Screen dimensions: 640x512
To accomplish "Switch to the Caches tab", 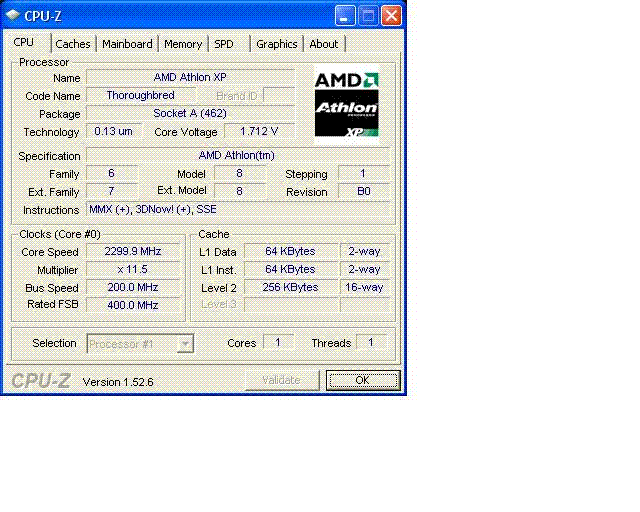I will pos(73,44).
